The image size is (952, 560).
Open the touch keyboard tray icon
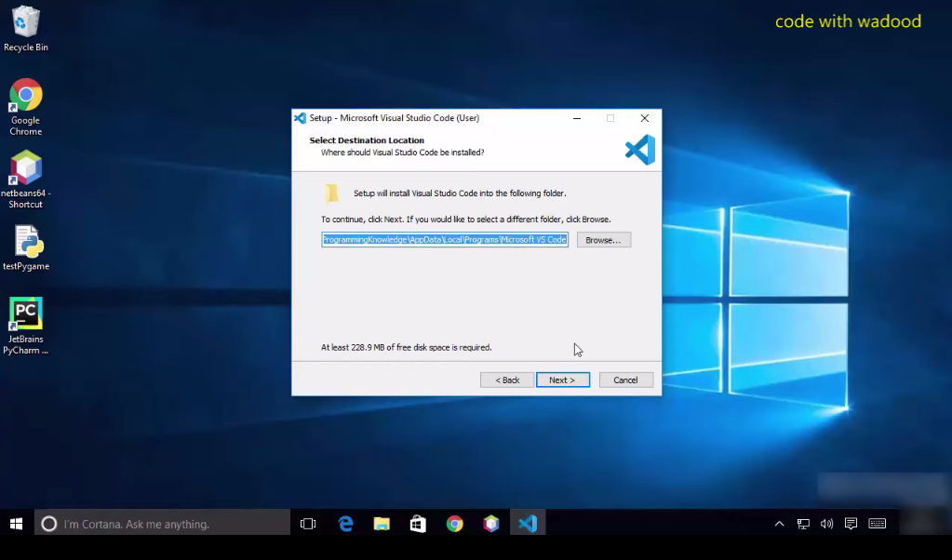pos(878,524)
